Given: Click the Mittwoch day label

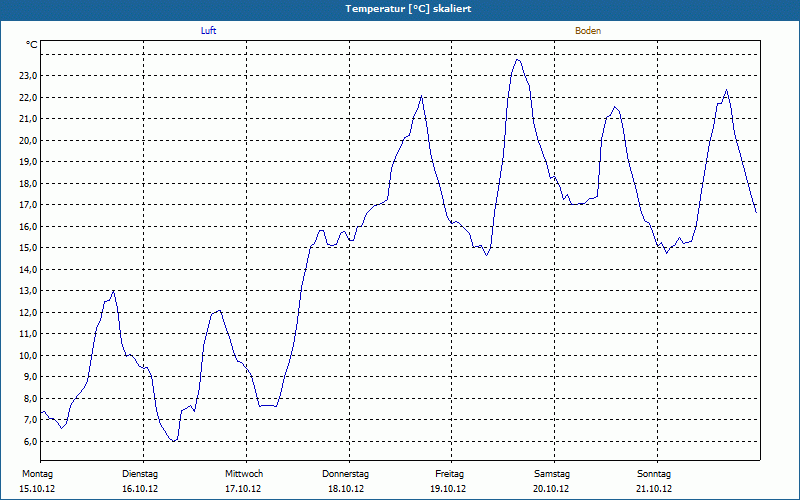Looking at the screenshot, I should pos(244,474).
